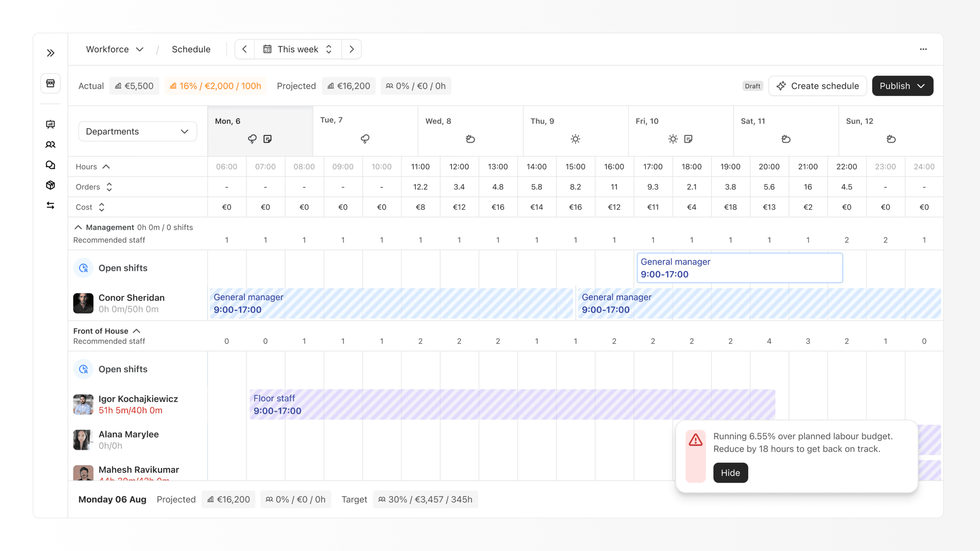The height and width of the screenshot is (551, 980).
Task: Select Sun, 12 day column
Action: [x=891, y=131]
